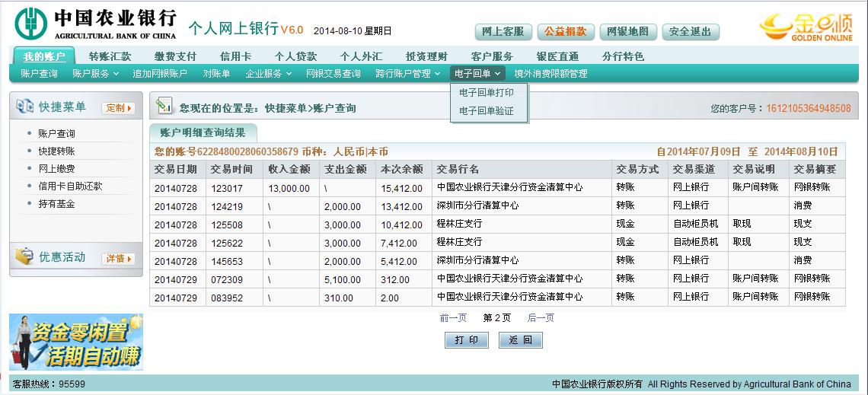Expand the 跨行账户管理 dropdown menu
The height and width of the screenshot is (395, 868).
coord(408,74)
